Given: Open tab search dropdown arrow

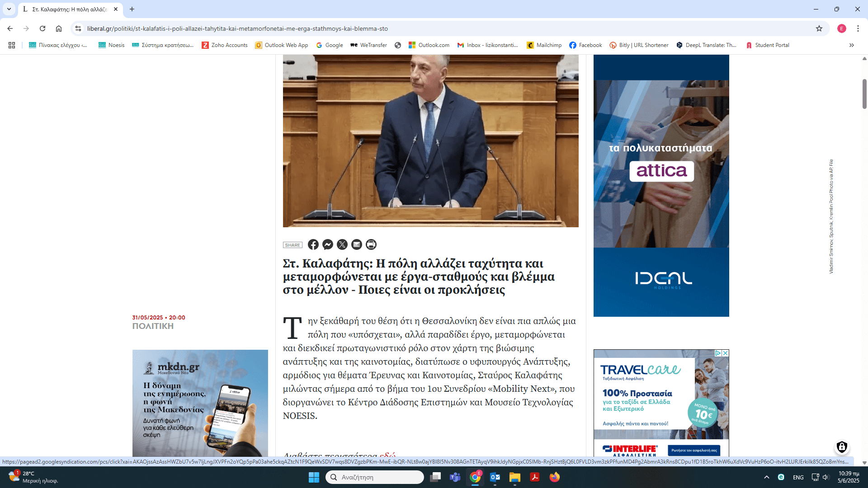Looking at the screenshot, I should [x=9, y=9].
